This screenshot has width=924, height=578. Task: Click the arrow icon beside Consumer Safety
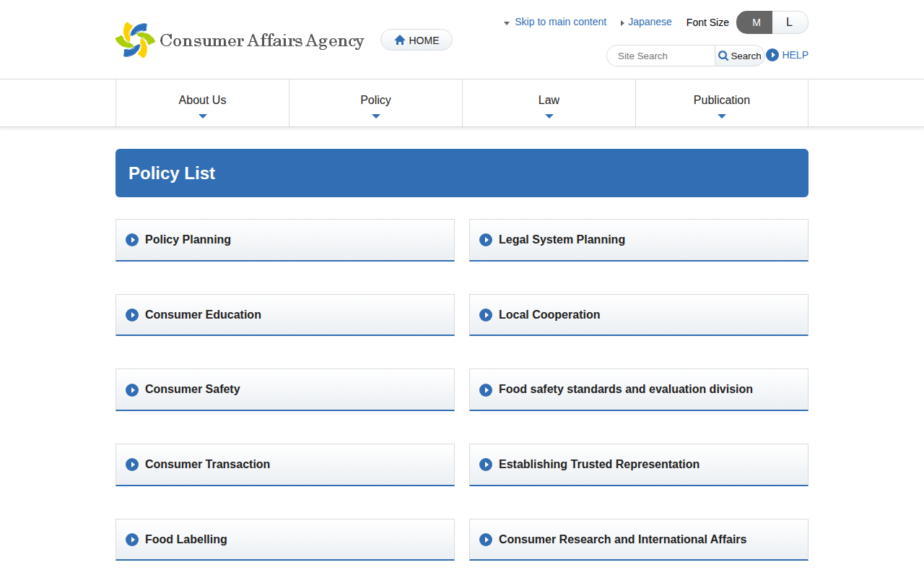(x=132, y=390)
